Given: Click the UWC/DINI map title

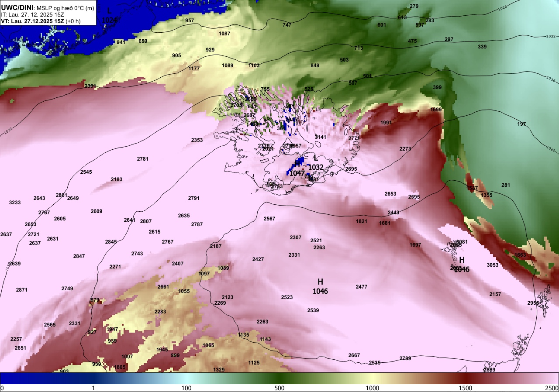Looking at the screenshot, I should 48,7.
